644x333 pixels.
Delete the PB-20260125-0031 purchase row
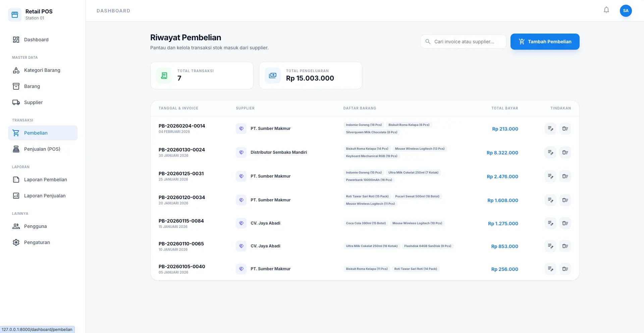point(565,176)
